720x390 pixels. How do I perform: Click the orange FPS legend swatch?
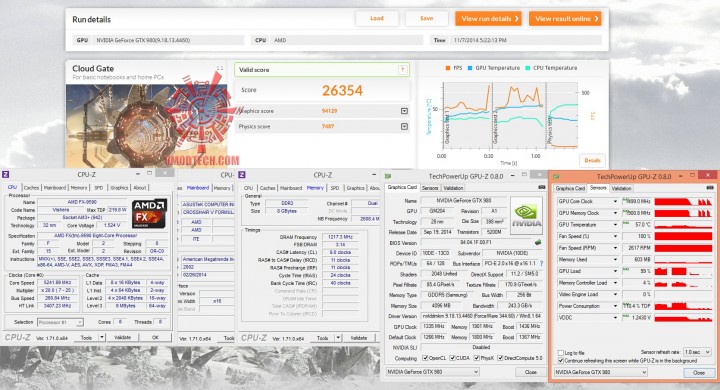click(x=448, y=68)
